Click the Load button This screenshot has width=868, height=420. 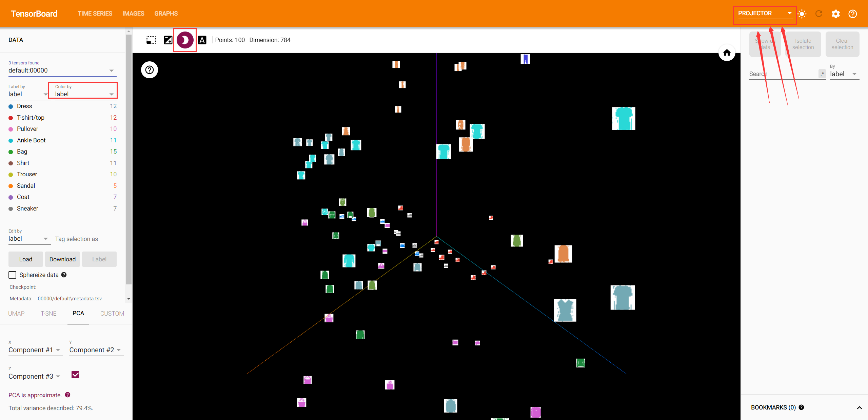coord(26,259)
